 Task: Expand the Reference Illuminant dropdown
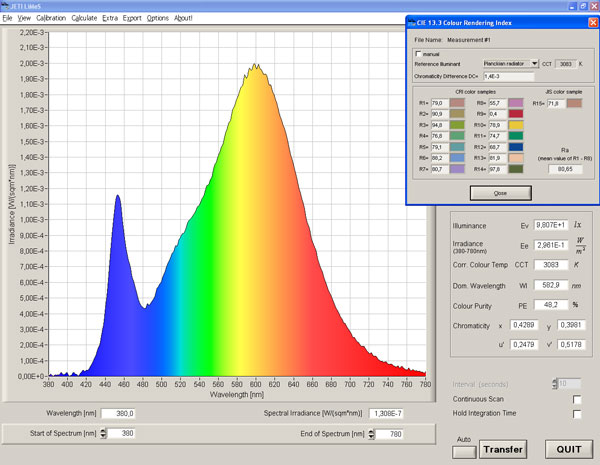click(534, 64)
